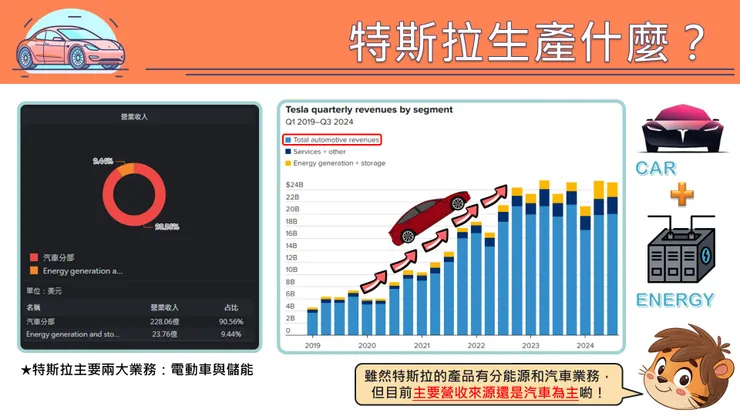
Task: Click the 23.76億 revenue cell
Action: tap(165, 334)
